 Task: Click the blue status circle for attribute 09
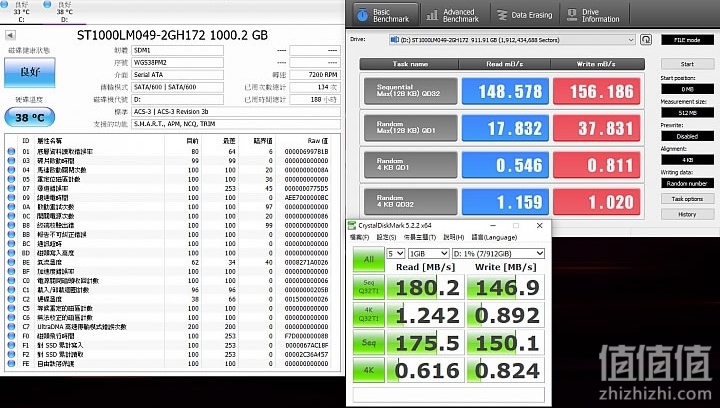11,197
